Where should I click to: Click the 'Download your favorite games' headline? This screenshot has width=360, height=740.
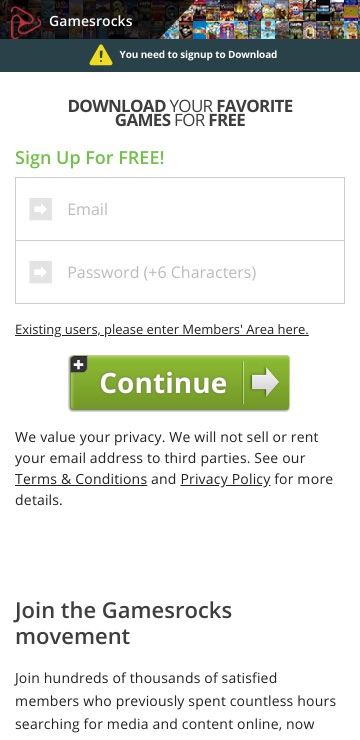[x=180, y=113]
